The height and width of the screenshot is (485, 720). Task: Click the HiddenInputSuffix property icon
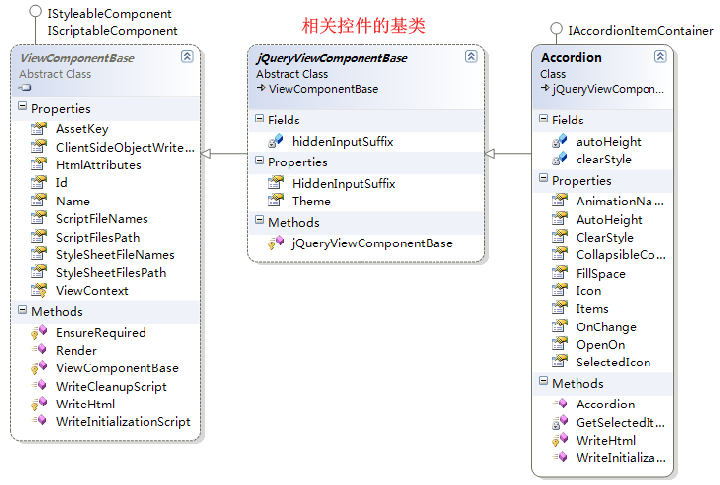(276, 183)
